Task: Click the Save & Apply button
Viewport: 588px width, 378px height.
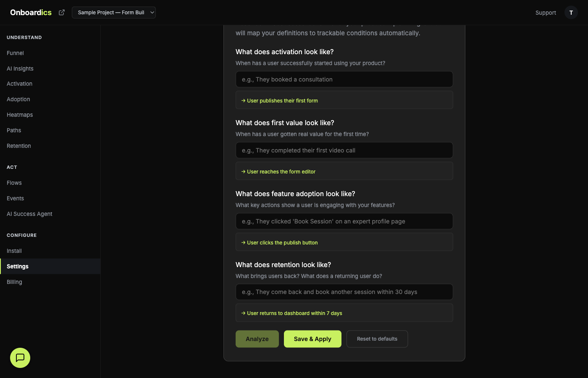Action: (312, 339)
